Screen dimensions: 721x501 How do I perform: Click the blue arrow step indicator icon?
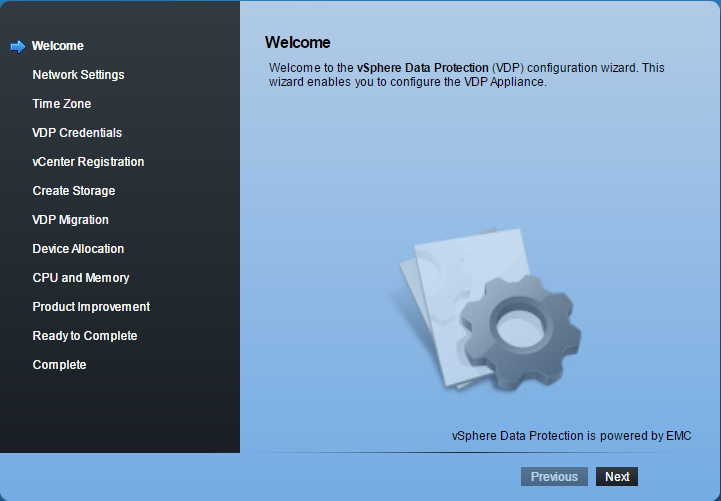[x=17, y=46]
